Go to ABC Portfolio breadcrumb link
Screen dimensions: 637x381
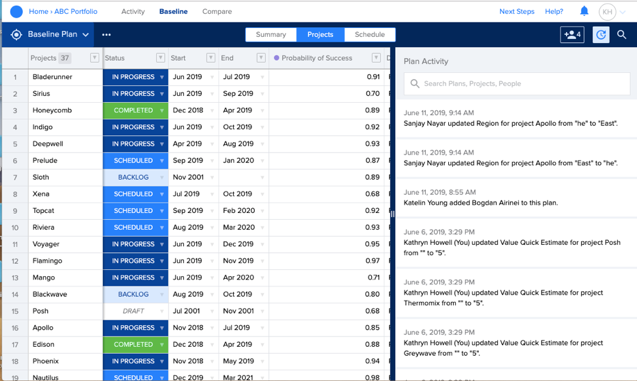(76, 11)
